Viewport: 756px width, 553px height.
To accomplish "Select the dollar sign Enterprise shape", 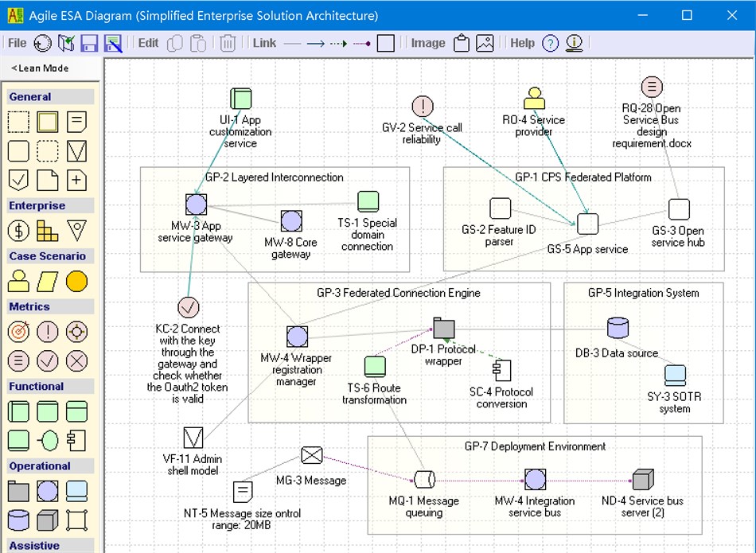I will 18,231.
